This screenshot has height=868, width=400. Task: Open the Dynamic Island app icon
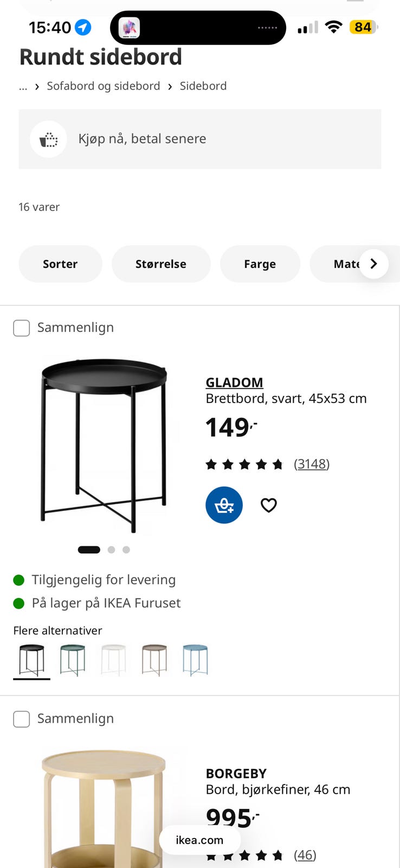(129, 28)
